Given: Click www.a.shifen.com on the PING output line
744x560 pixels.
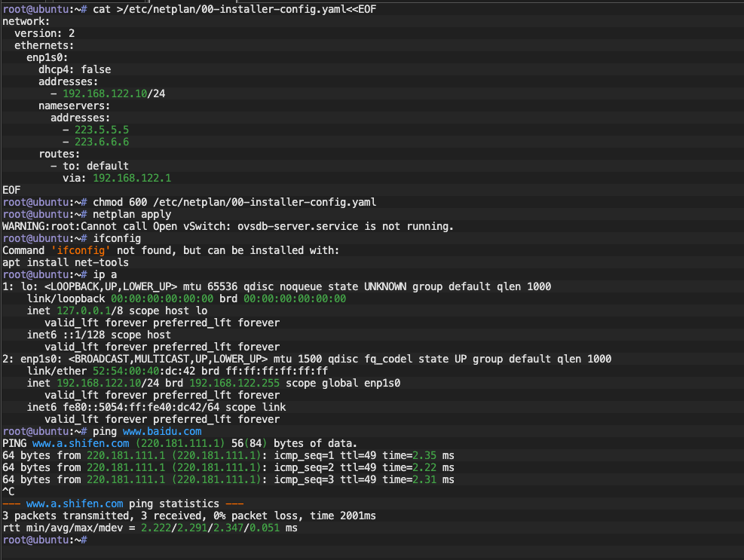Looking at the screenshot, I should [74, 443].
